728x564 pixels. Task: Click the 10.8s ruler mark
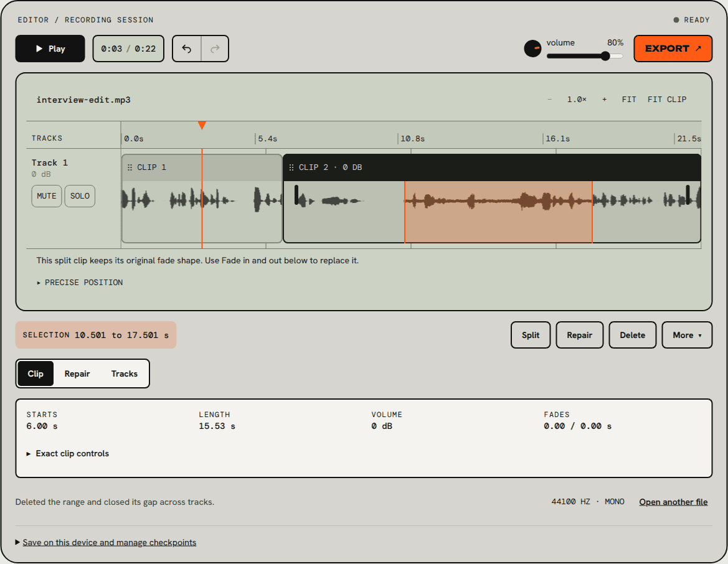coord(412,138)
